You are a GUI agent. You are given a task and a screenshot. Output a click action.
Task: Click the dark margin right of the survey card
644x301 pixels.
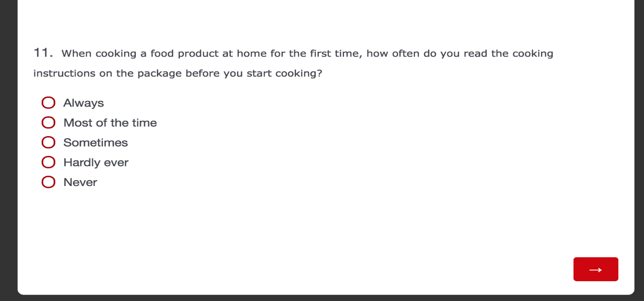click(639, 150)
